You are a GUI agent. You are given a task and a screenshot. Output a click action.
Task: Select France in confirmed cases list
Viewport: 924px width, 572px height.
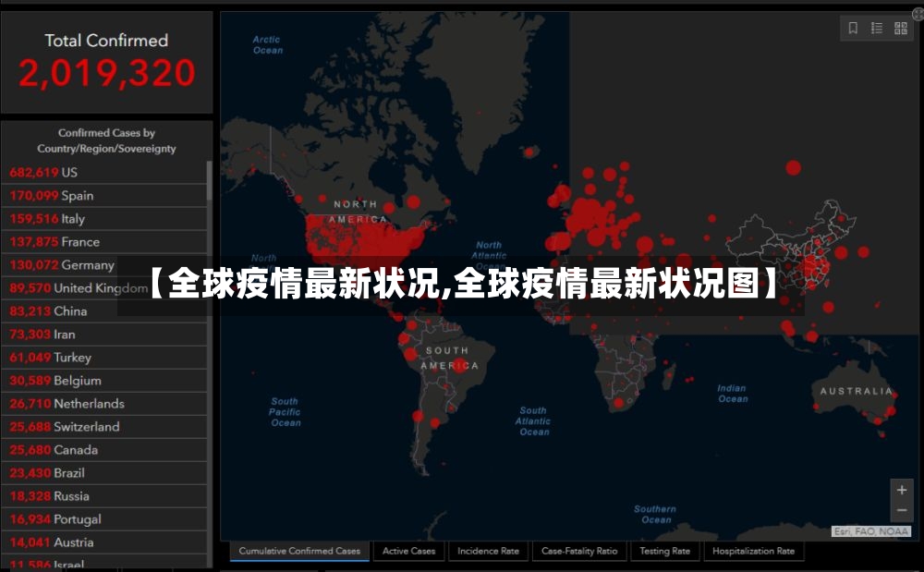pos(104,241)
